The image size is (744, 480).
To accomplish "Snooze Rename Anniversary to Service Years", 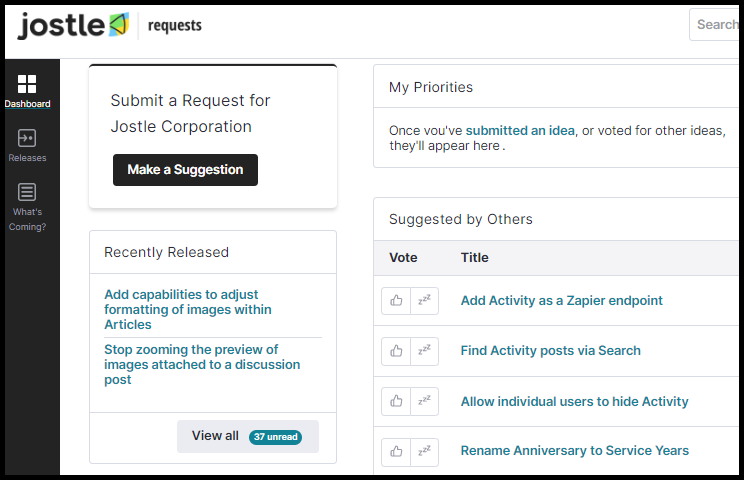I will [424, 452].
